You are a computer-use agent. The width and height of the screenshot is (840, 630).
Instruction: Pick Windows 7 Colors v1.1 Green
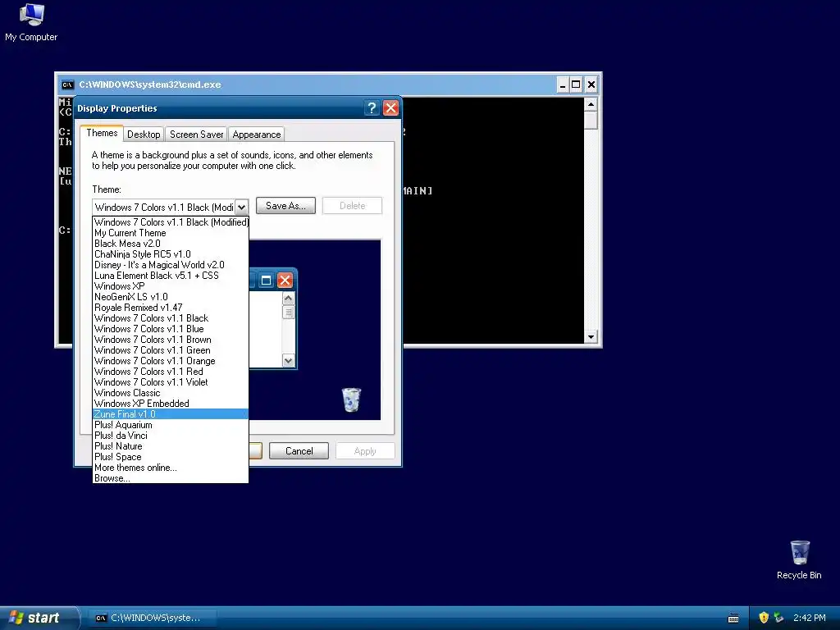pos(171,350)
